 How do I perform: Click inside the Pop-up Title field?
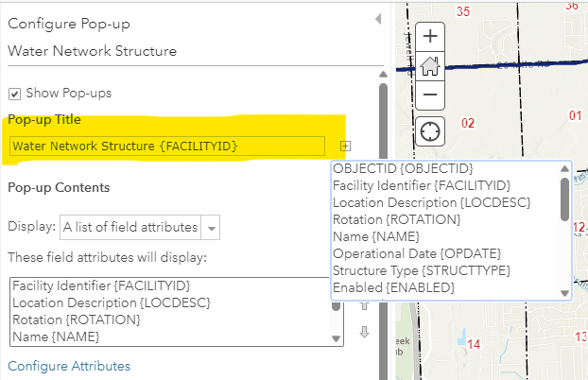coord(167,147)
